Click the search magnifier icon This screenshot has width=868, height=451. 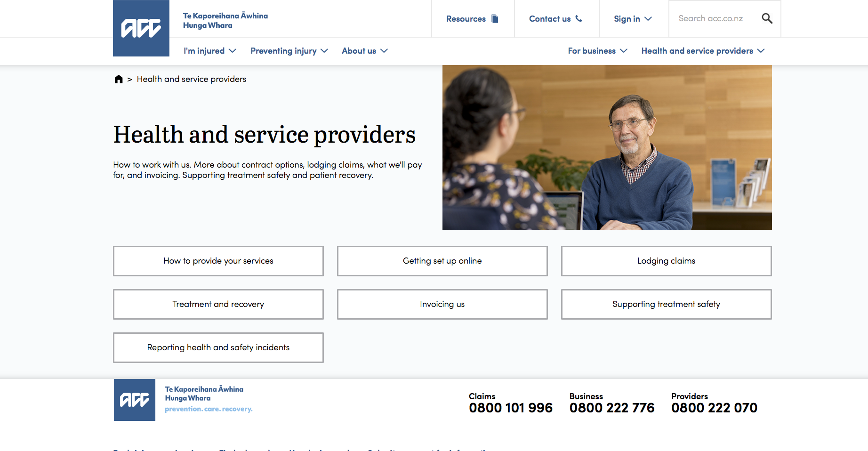[x=767, y=18]
